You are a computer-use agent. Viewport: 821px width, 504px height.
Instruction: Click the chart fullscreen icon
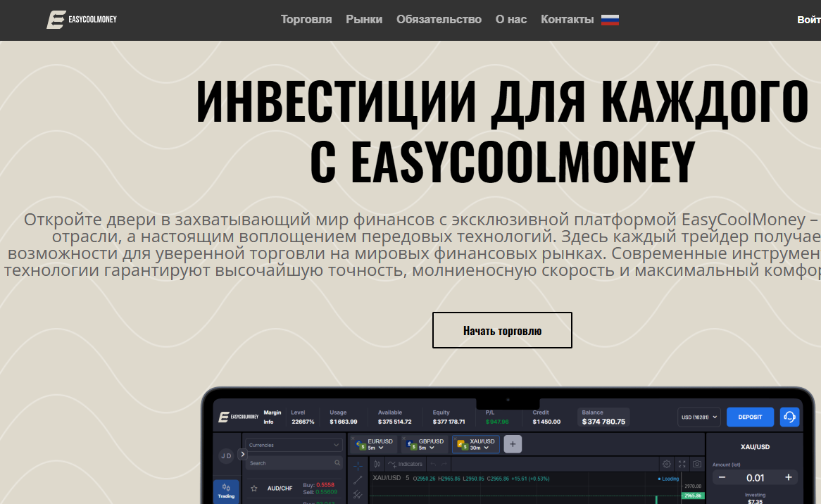pyautogui.click(x=682, y=464)
